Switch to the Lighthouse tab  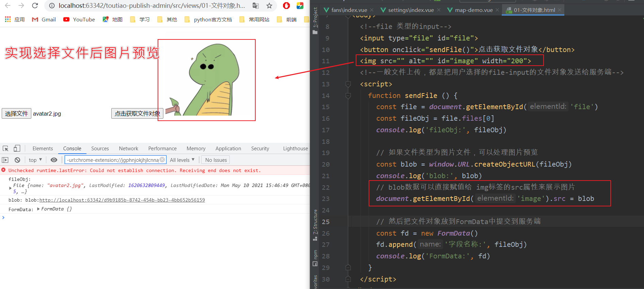(295, 148)
